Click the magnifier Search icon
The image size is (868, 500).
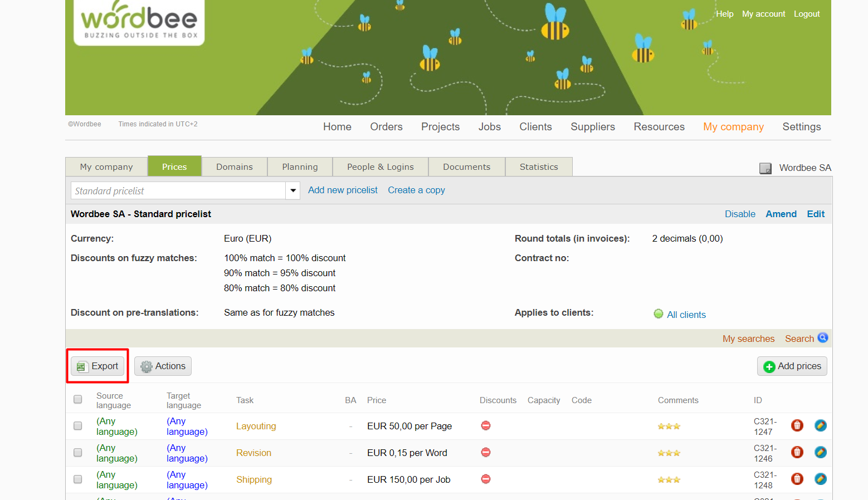click(x=823, y=338)
